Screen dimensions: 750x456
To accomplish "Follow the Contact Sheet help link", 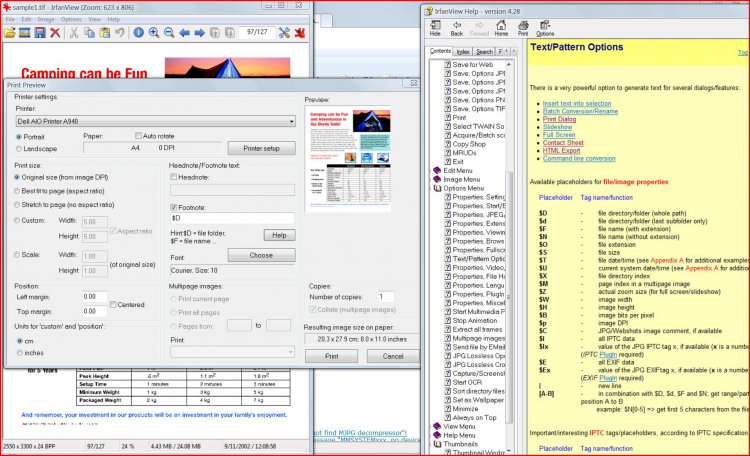I will coord(563,143).
